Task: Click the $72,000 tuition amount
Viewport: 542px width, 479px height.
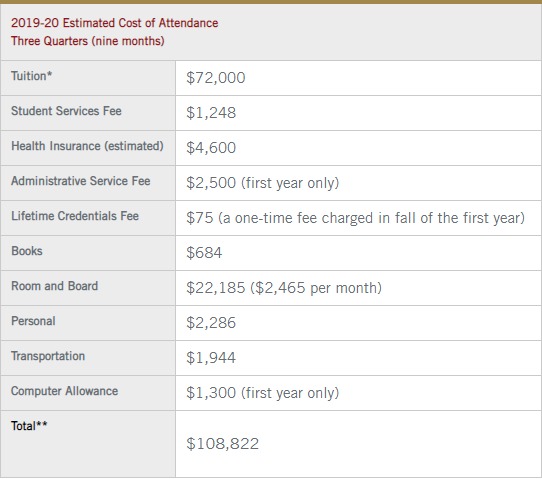Action: [216, 78]
